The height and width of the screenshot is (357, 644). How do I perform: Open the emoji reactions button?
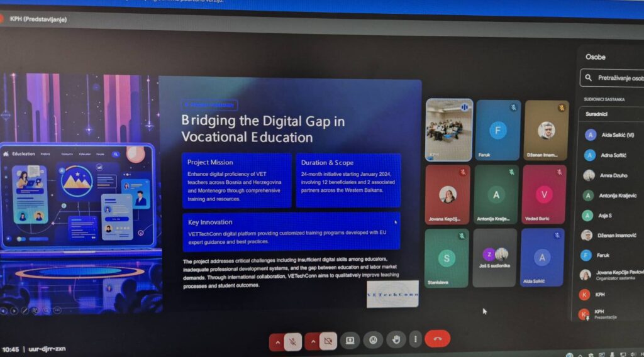pos(373,340)
